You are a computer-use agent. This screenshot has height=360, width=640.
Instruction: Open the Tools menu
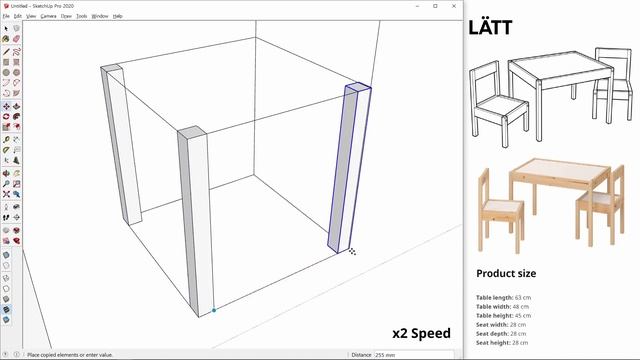pyautogui.click(x=82, y=16)
